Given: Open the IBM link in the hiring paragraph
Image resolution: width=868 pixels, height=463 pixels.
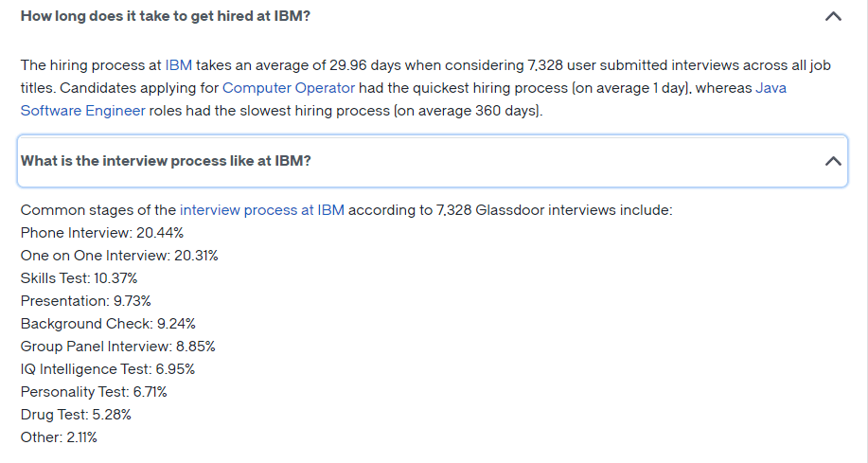Looking at the screenshot, I should click(x=179, y=65).
